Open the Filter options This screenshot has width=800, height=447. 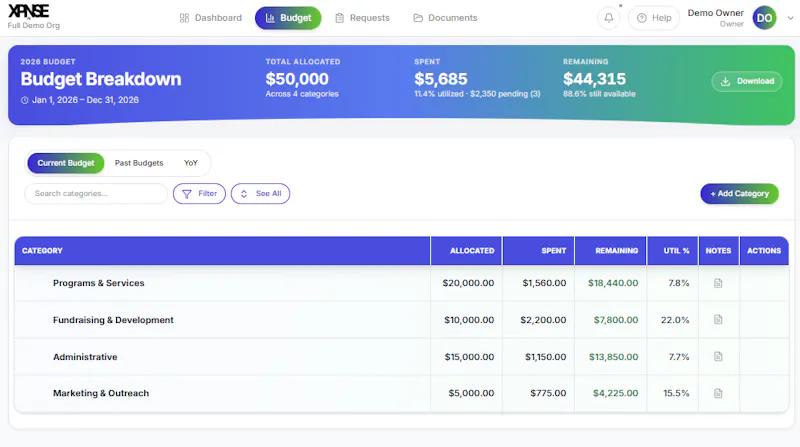tap(199, 193)
